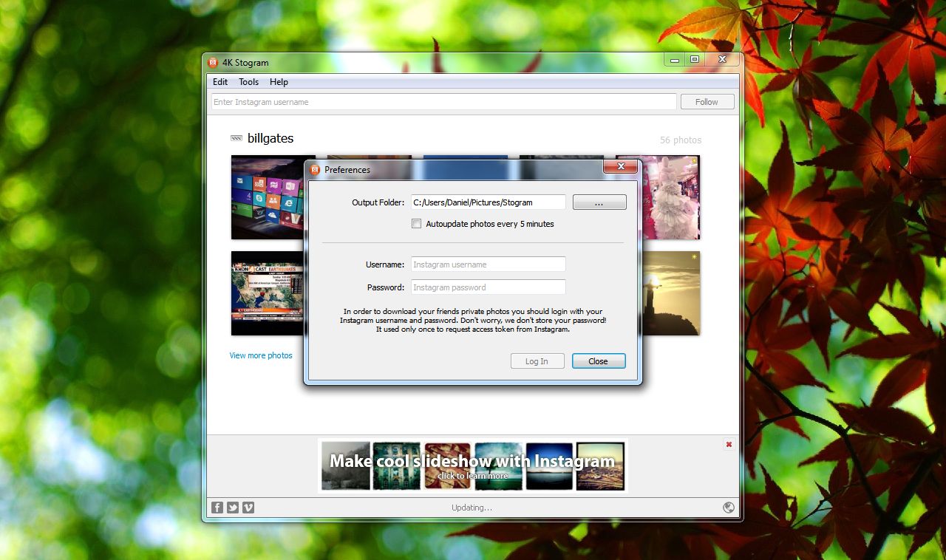The height and width of the screenshot is (560, 946).
Task: Minimize the 4K Stogram window
Action: point(674,59)
